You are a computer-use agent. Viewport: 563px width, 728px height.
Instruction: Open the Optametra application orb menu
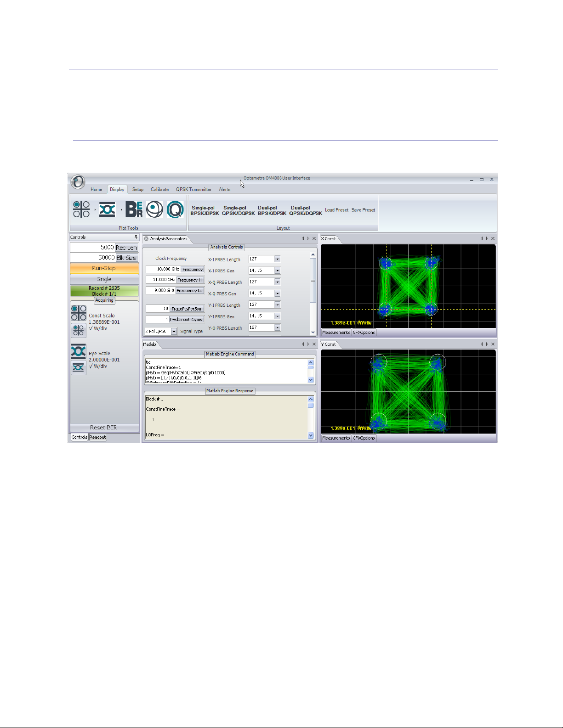[x=78, y=182]
